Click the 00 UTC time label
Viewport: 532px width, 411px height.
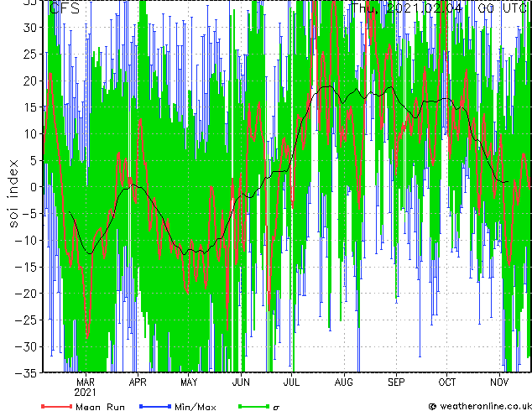(502, 8)
